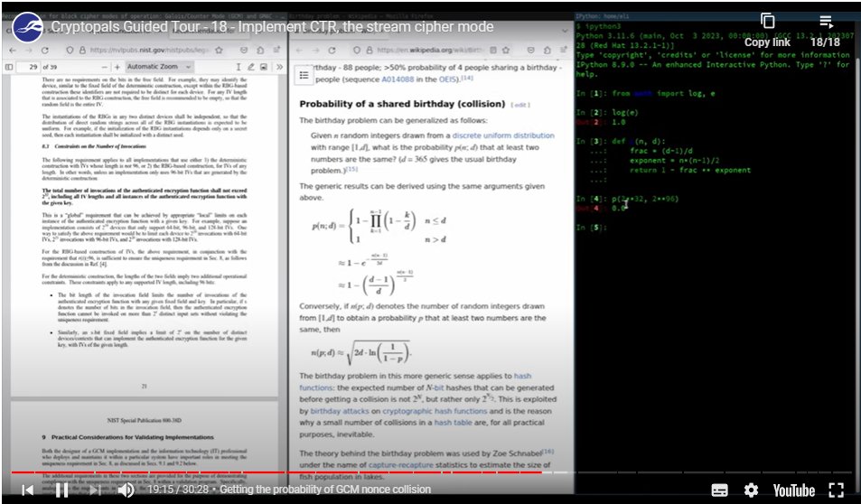Screen dimensions: 861x504
Task: Bookmark the Wikipedia page with star
Action: pyautogui.click(x=506, y=50)
